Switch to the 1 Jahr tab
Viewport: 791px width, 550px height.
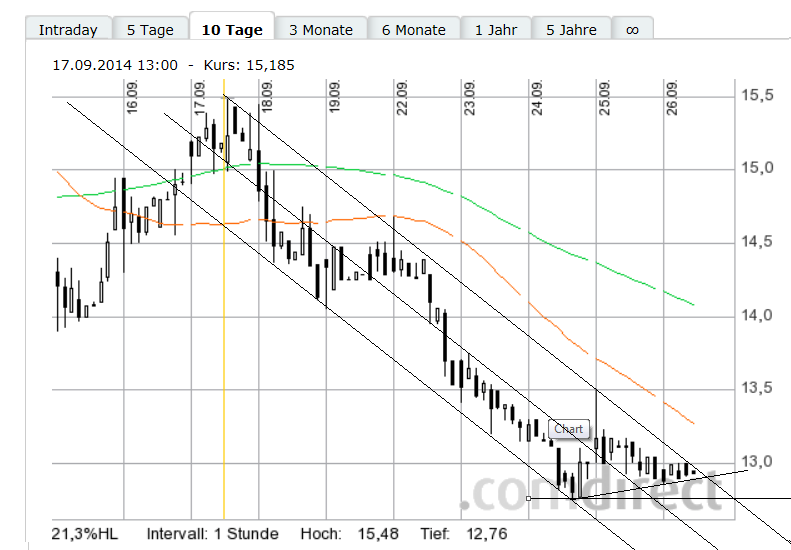pyautogui.click(x=496, y=29)
